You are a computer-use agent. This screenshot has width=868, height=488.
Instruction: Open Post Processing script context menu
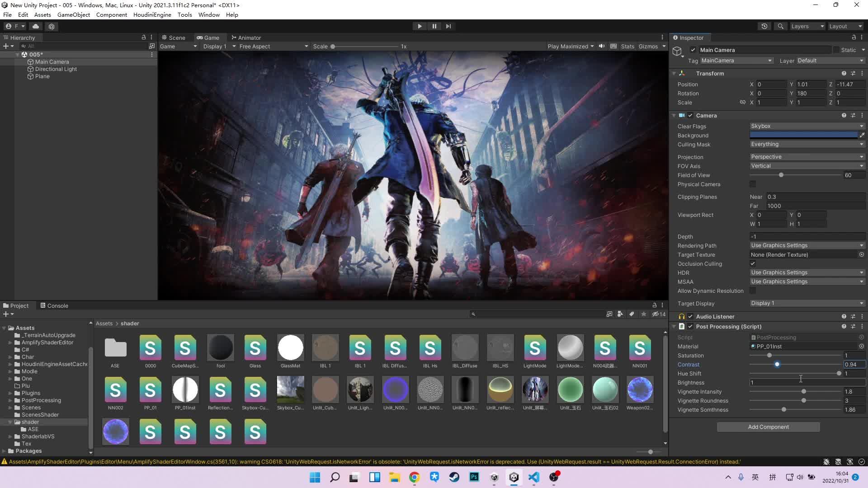(x=862, y=326)
